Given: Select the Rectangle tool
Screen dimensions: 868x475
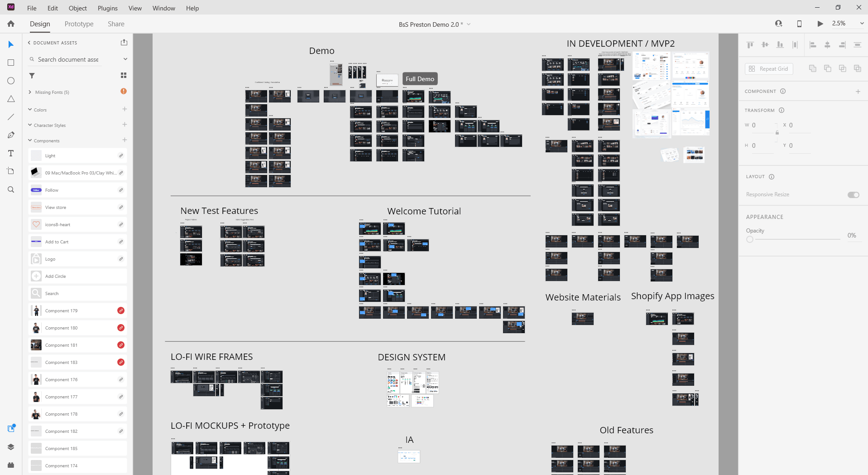Looking at the screenshot, I should 11,63.
